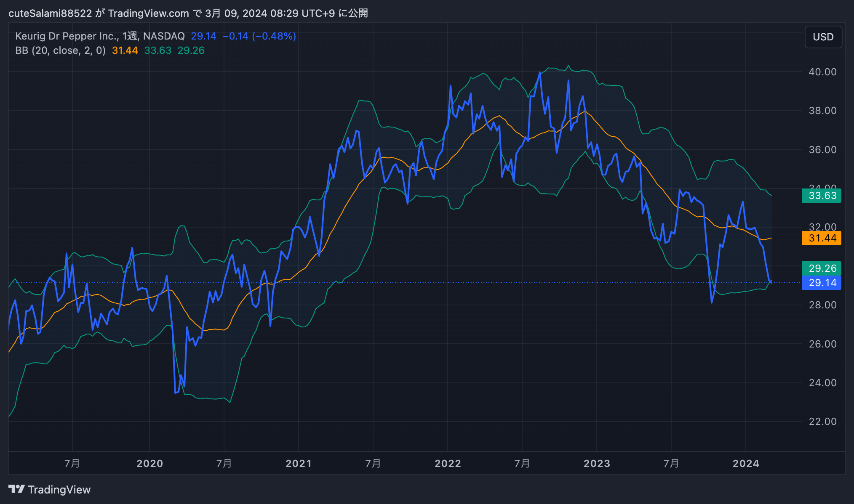Click the green 33.63 tag on the price axis
854x504 pixels.
click(822, 196)
